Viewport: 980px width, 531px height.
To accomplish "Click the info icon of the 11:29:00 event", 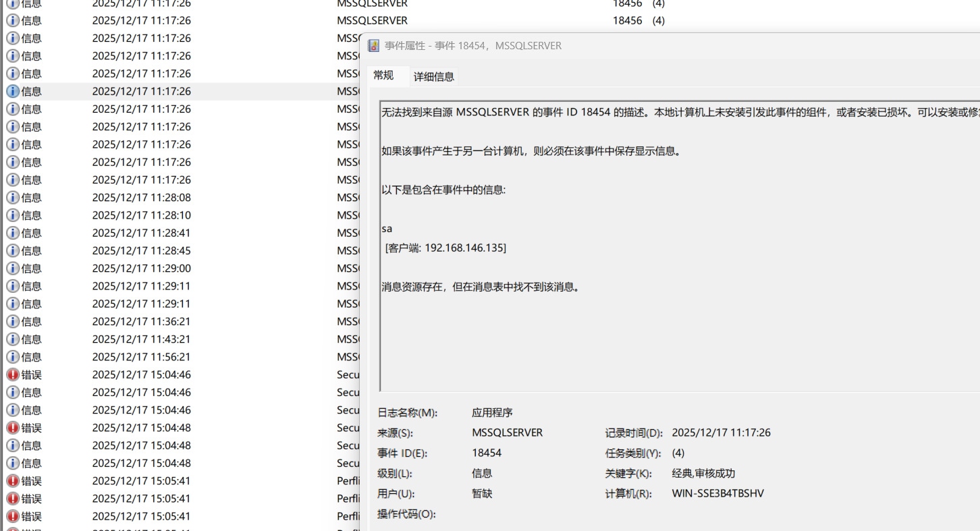I will [13, 269].
